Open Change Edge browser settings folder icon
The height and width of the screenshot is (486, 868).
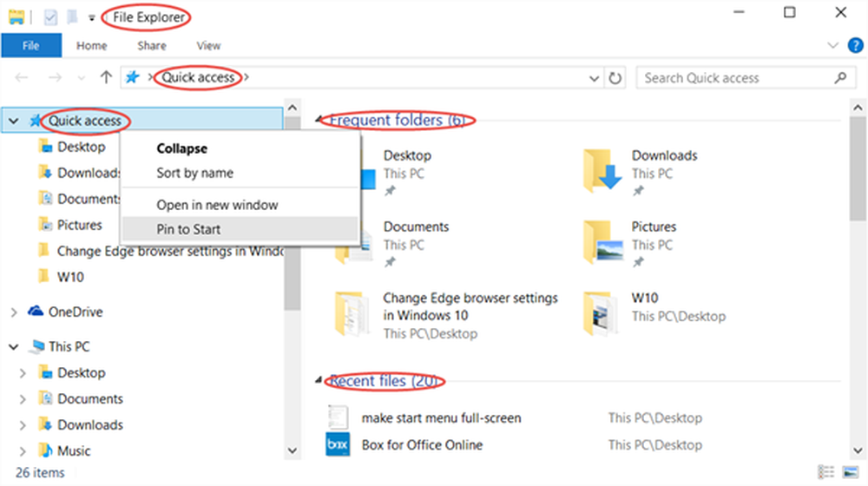coord(352,314)
